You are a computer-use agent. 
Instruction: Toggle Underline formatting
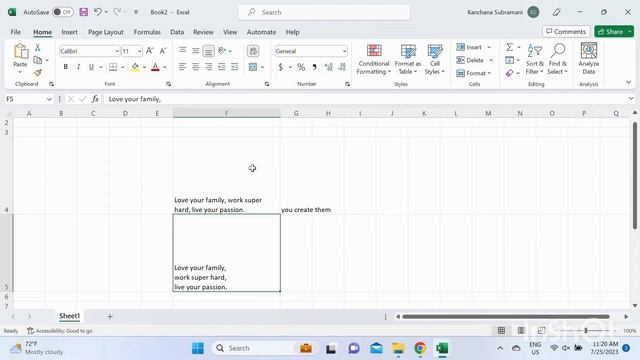coord(91,67)
